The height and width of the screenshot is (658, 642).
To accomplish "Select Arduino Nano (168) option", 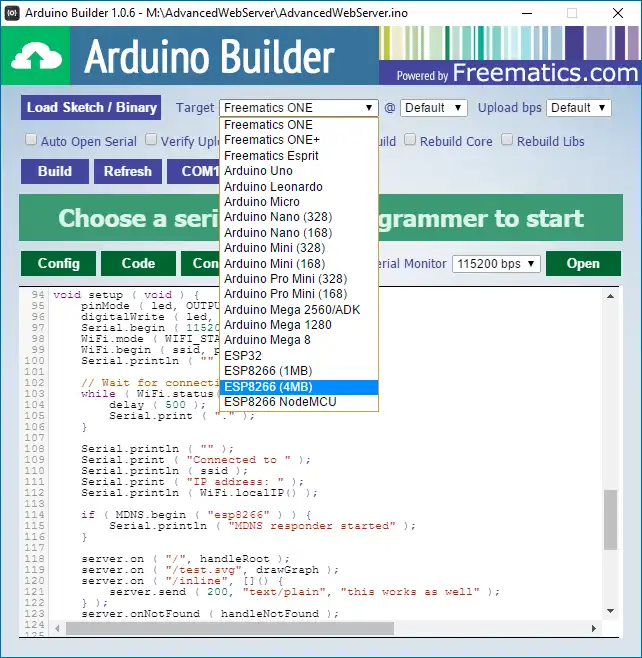I will [299, 232].
